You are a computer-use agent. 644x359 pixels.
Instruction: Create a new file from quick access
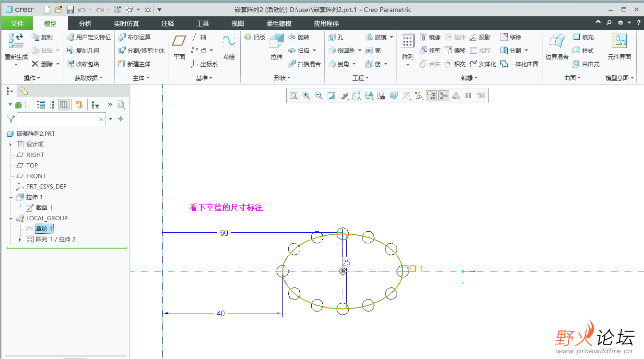47,10
